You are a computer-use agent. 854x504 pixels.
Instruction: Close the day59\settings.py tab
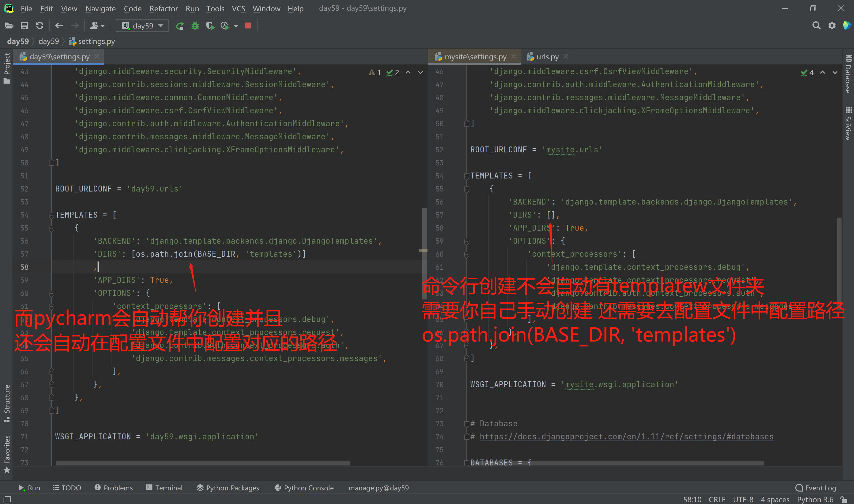(97, 56)
